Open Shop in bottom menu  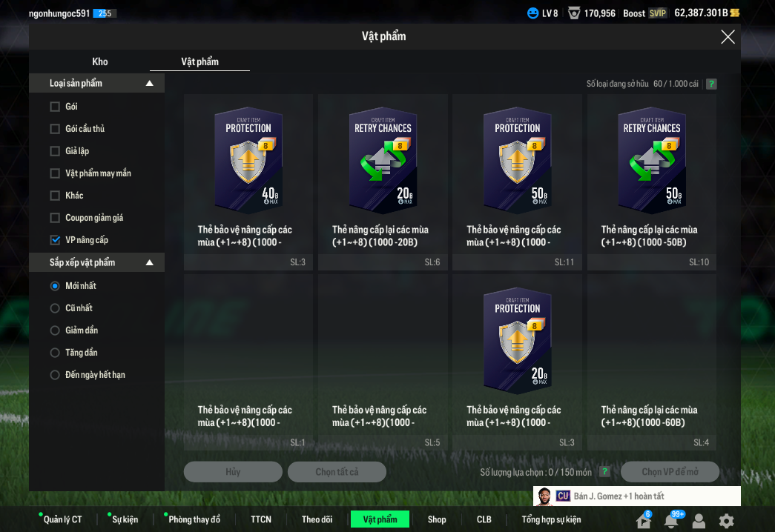[436, 519]
